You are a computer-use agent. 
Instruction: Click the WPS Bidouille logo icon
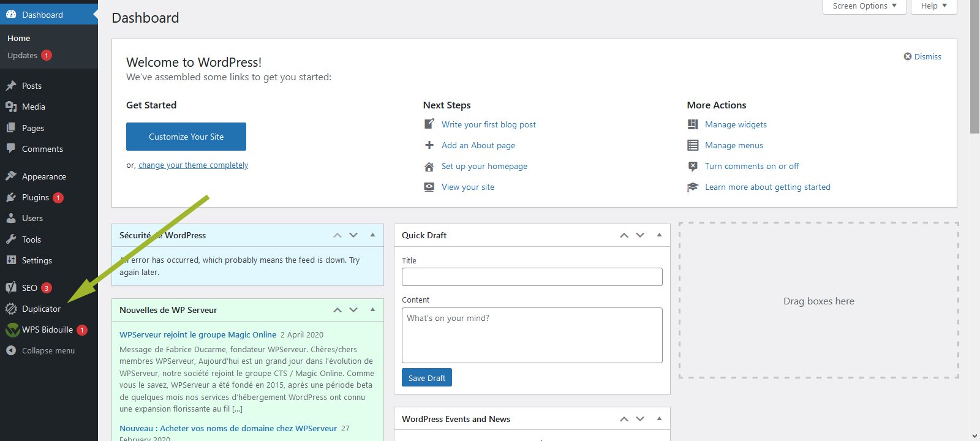(x=12, y=330)
